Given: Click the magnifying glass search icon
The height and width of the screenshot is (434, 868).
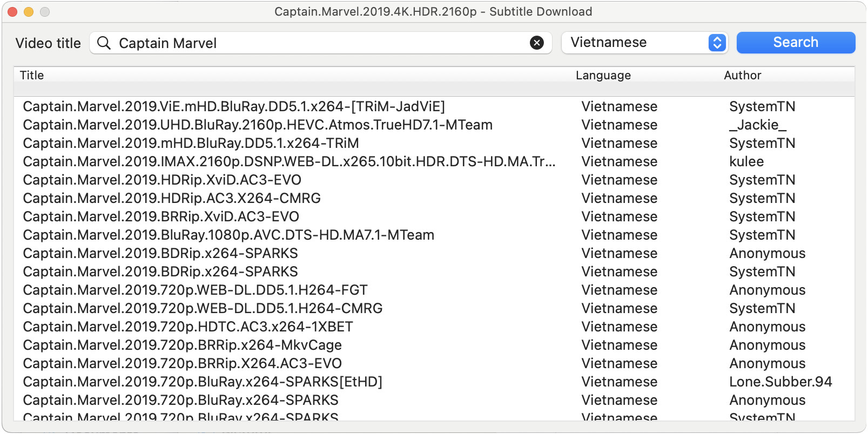Looking at the screenshot, I should coord(104,43).
